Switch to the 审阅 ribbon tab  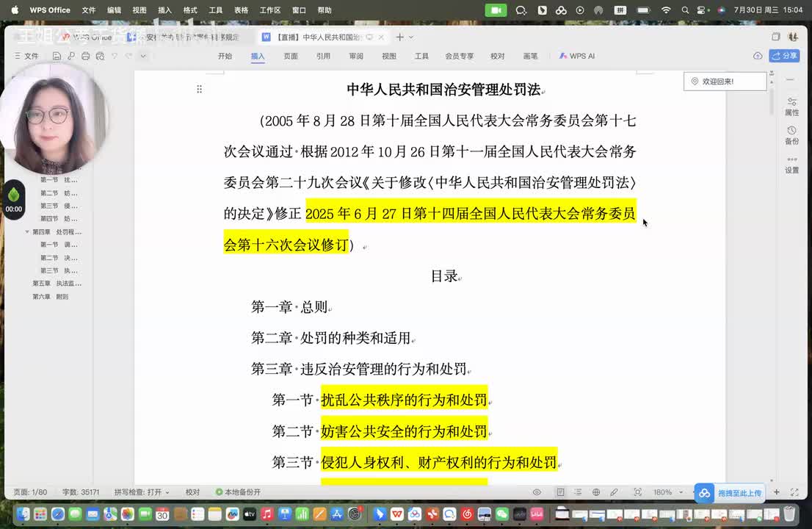356,56
